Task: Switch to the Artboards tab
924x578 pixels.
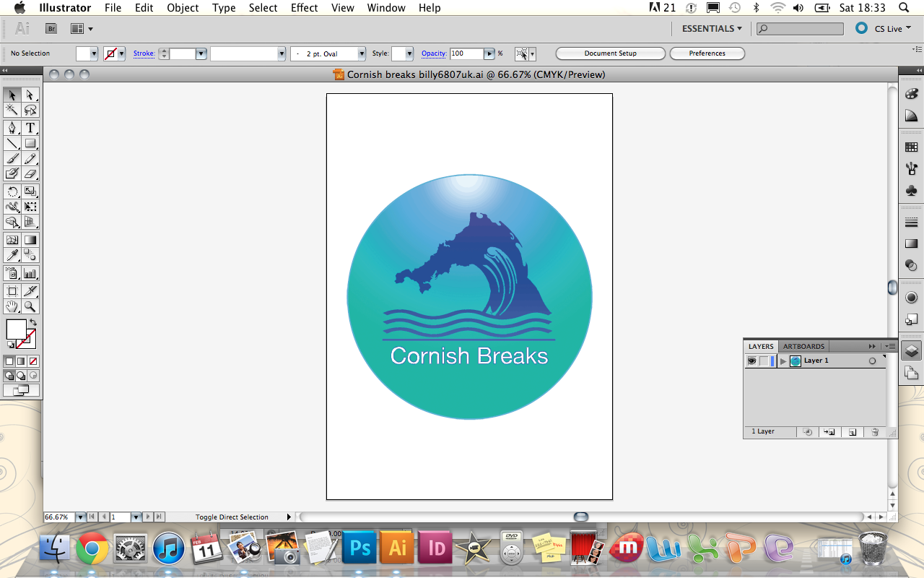Action: click(x=803, y=346)
